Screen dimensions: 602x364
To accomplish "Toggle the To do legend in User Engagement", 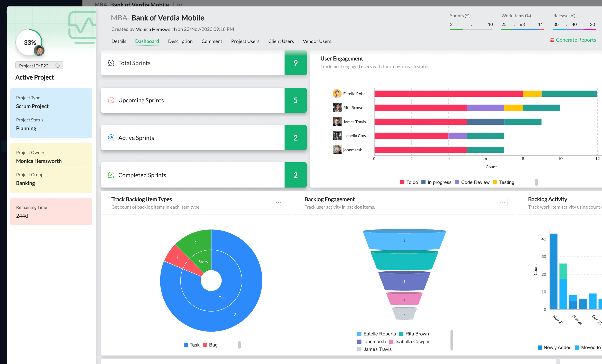I will pos(409,182).
